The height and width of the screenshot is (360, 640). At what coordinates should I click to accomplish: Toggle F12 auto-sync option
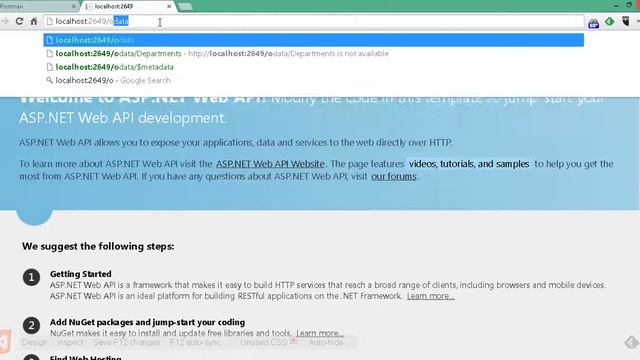click(196, 342)
